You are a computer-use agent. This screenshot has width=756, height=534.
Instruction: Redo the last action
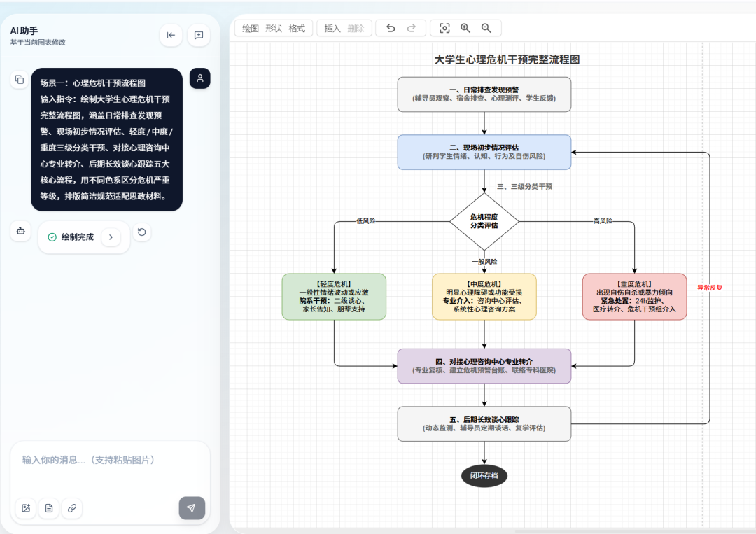point(412,29)
